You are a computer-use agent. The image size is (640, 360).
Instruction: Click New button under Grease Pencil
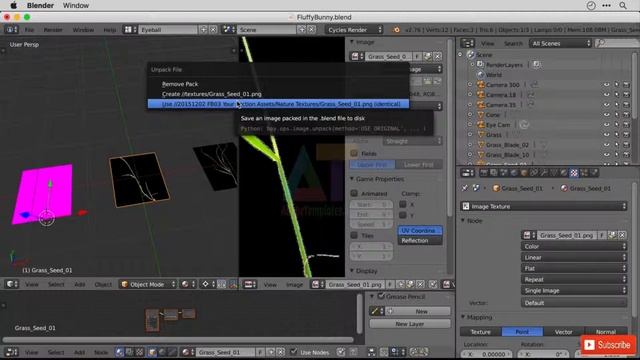(x=417, y=311)
